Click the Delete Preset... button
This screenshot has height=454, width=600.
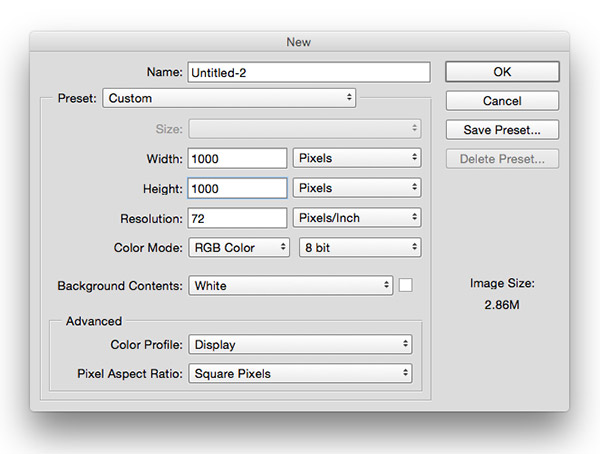coord(501,159)
